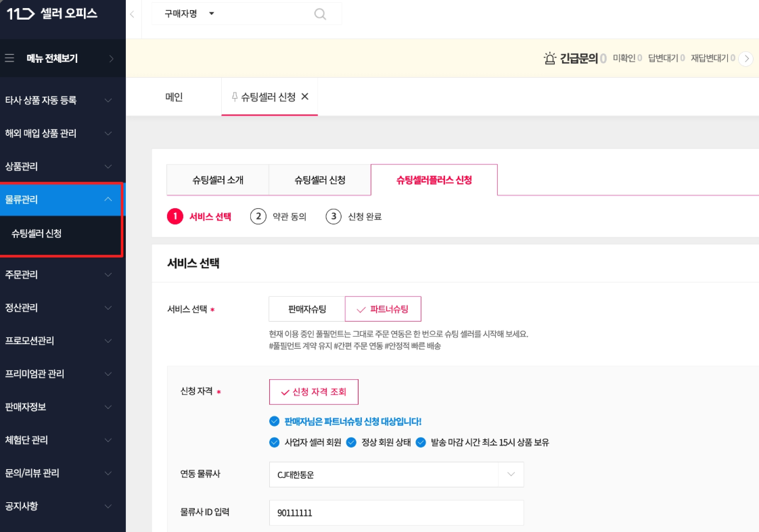759x532 pixels.
Task: Collapse sidebar with the left arrow icon
Action: [132, 14]
